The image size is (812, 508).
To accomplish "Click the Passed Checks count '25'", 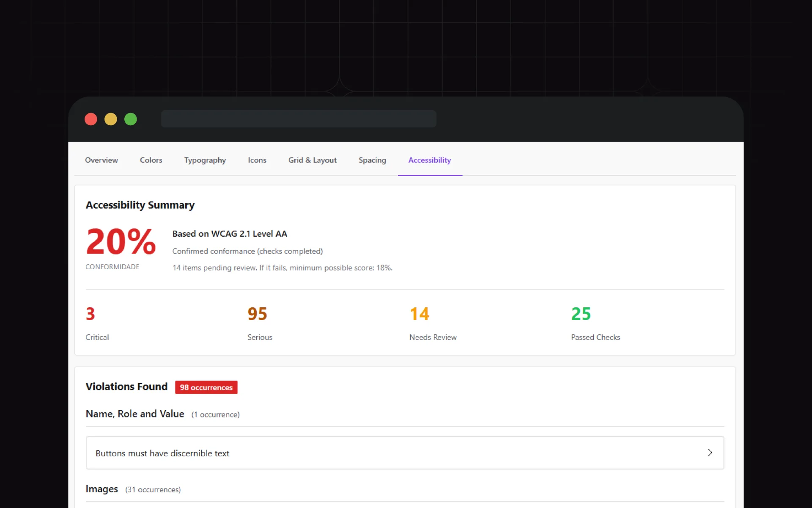I will click(x=581, y=314).
